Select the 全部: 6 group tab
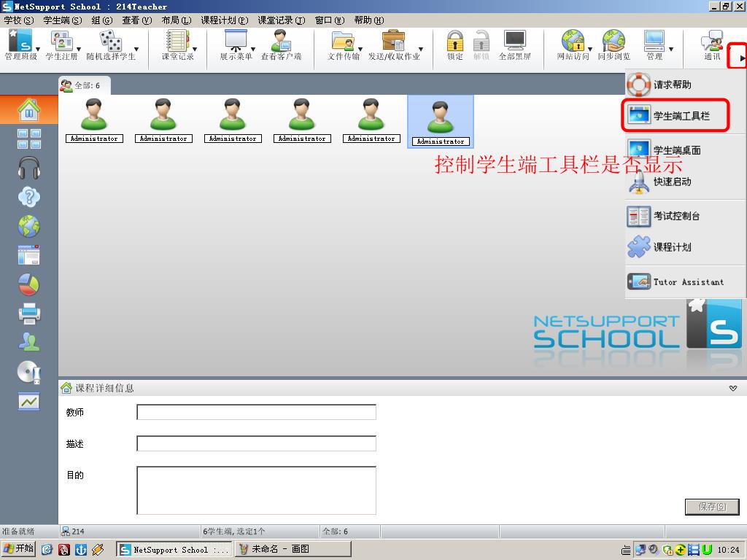This screenshot has width=747, height=560. pyautogui.click(x=85, y=86)
